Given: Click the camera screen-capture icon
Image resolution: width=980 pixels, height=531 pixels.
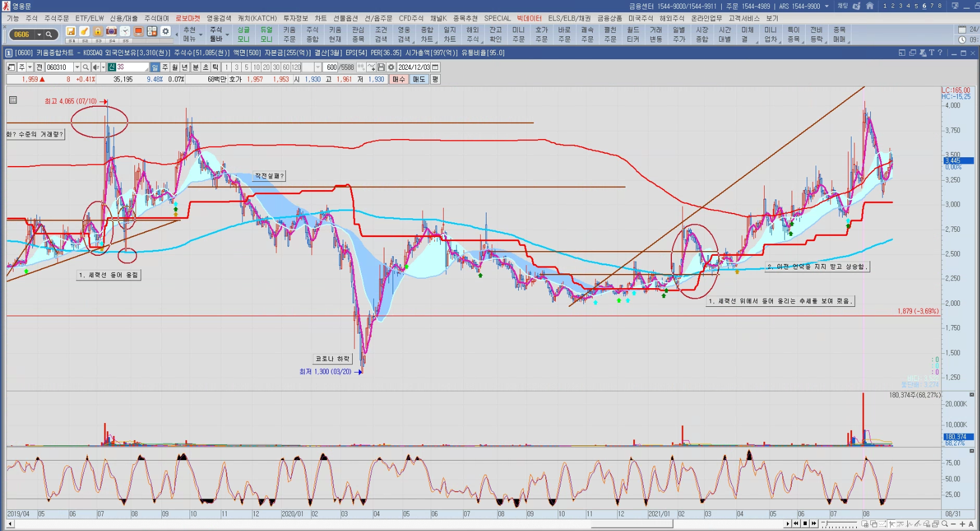Looking at the screenshot, I should [x=111, y=32].
